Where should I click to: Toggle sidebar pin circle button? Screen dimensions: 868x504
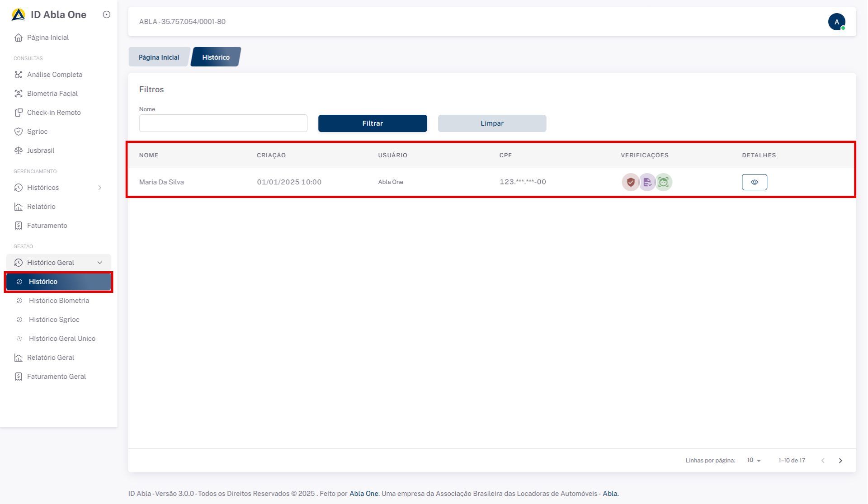point(107,14)
